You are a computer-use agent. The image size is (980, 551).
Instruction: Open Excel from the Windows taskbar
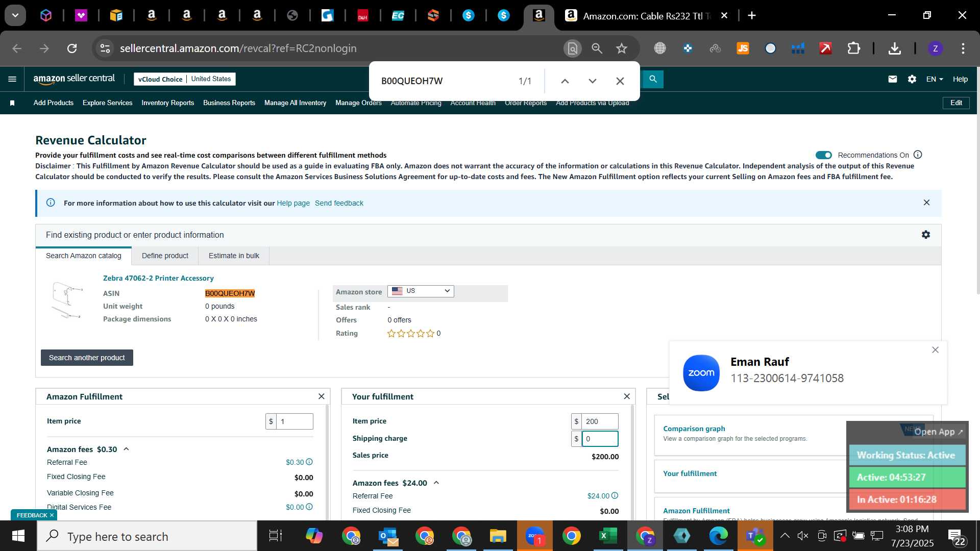pyautogui.click(x=608, y=536)
